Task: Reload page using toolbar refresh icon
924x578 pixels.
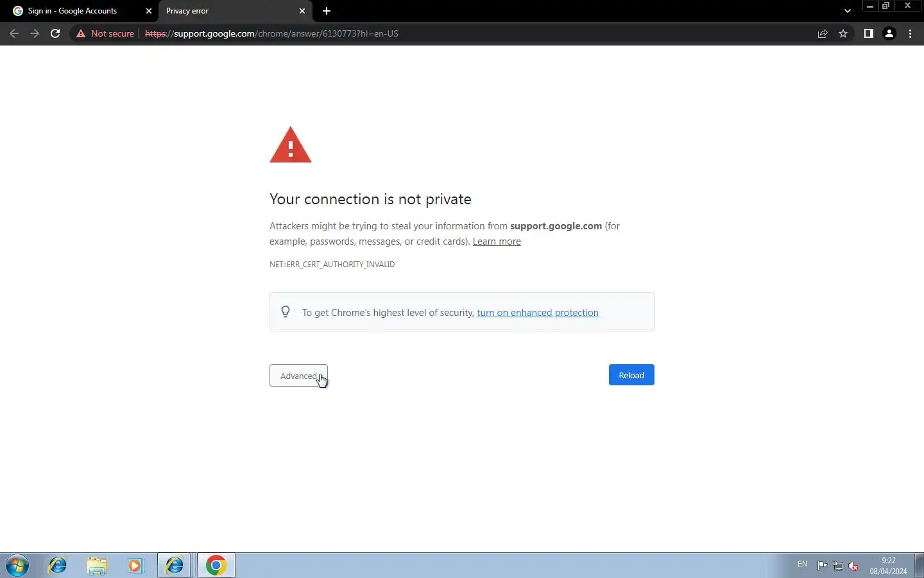Action: click(x=55, y=33)
